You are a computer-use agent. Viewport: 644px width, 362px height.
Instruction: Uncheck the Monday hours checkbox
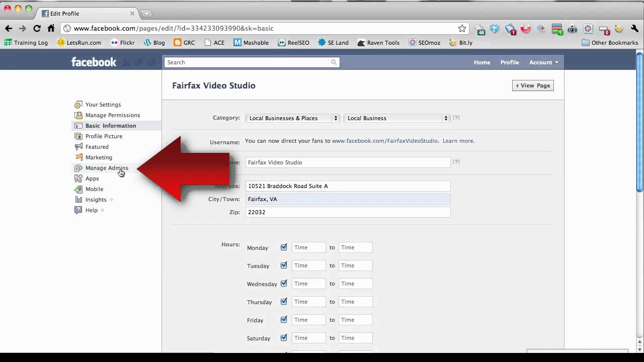284,247
